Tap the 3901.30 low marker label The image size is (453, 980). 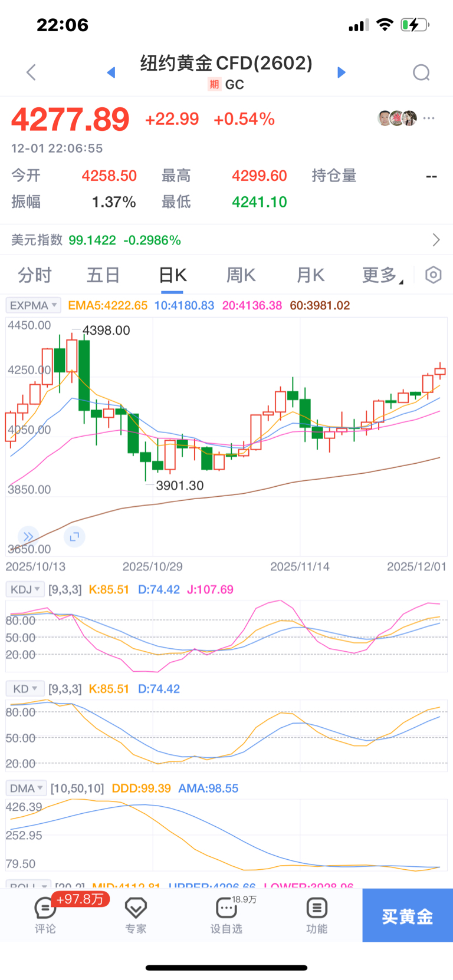180,486
